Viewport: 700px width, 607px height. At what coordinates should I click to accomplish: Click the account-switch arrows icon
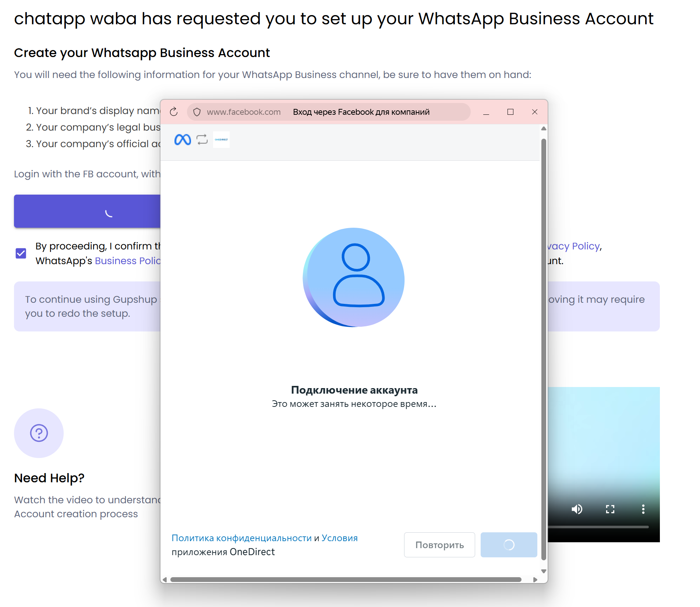pos(202,140)
